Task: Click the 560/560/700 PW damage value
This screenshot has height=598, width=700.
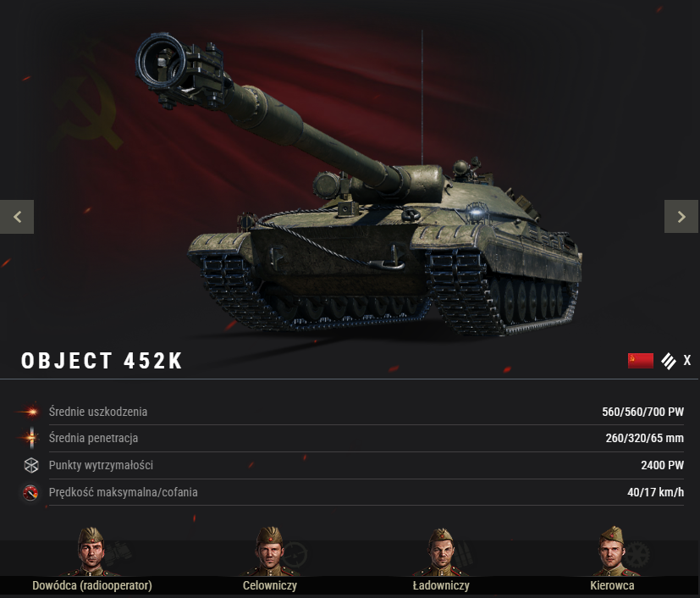Action: (x=642, y=412)
